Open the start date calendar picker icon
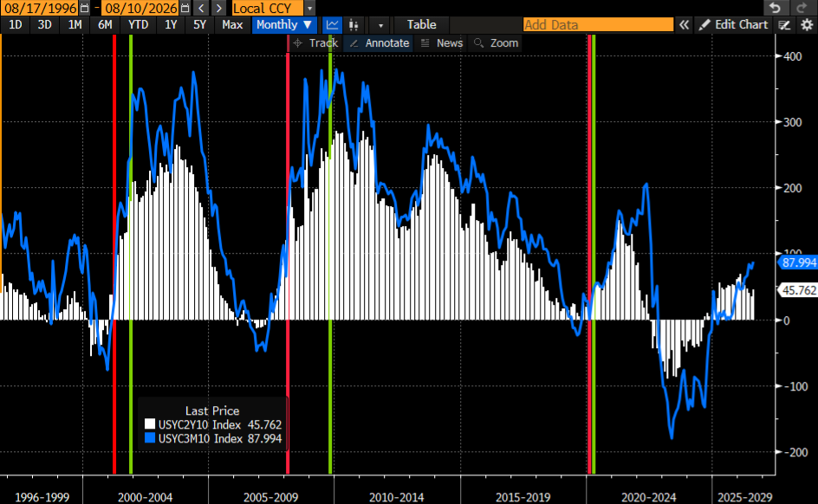818x504 pixels. click(85, 9)
